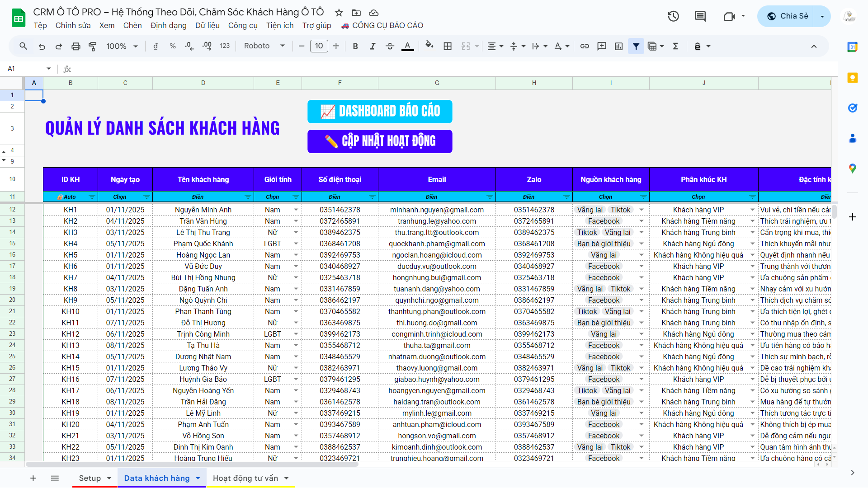Viewport: 868px width, 488px height.
Task: Click the functions sigma icon
Action: [675, 46]
